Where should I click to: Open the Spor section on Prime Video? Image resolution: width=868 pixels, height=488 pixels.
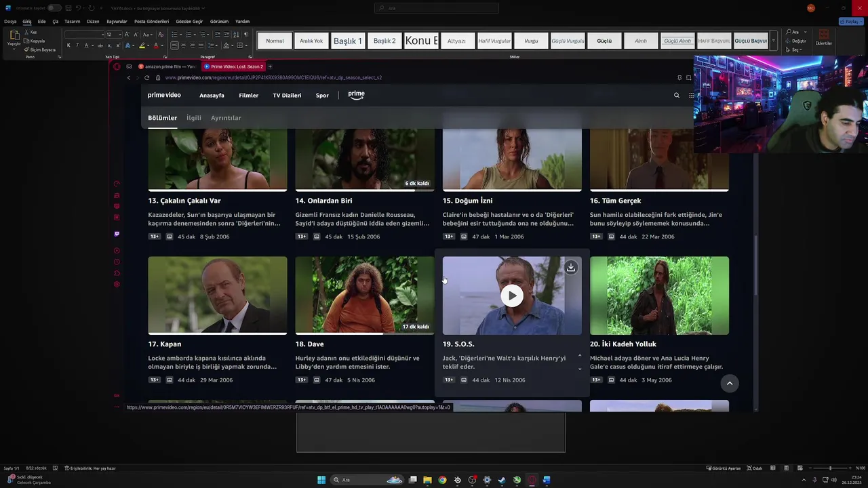coord(322,96)
